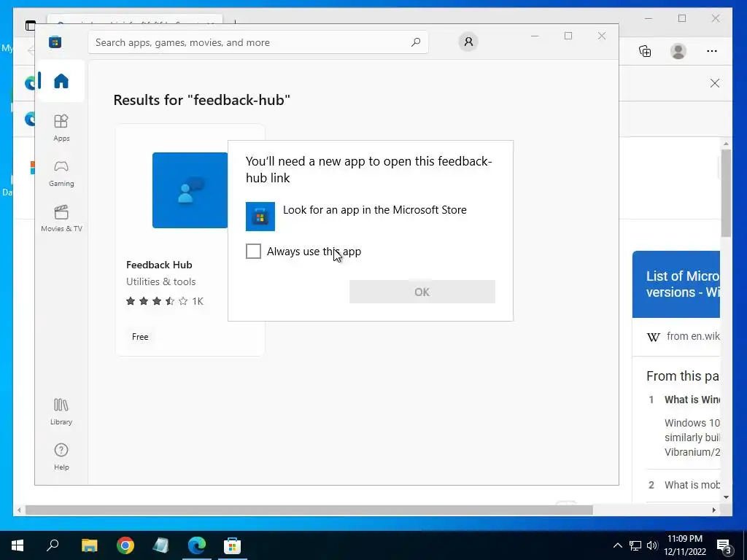Click the magnifier search icon in Store search box

(x=415, y=42)
